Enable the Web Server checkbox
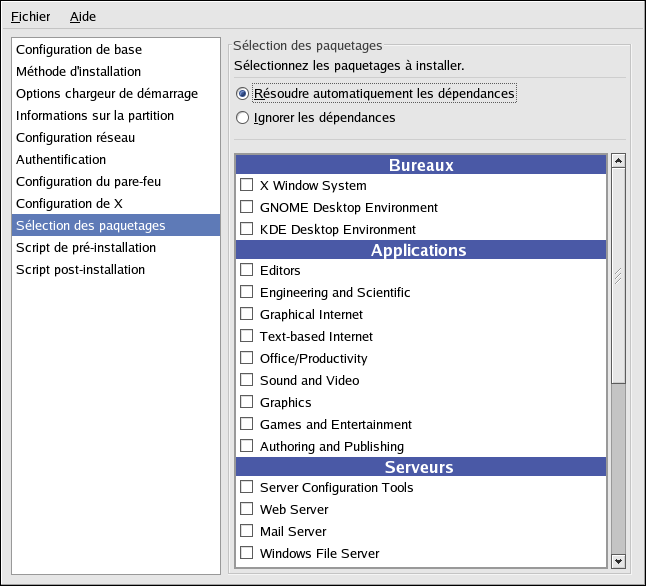 coord(246,509)
